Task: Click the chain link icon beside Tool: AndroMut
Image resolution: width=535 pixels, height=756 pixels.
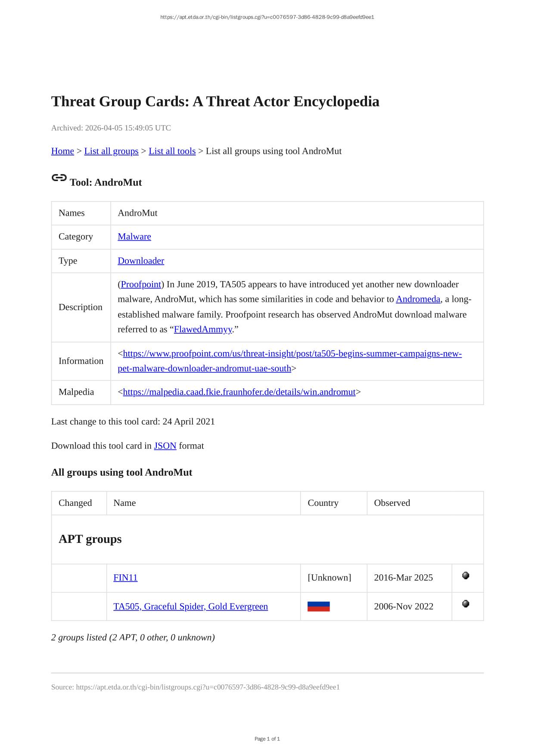Action: tap(59, 178)
